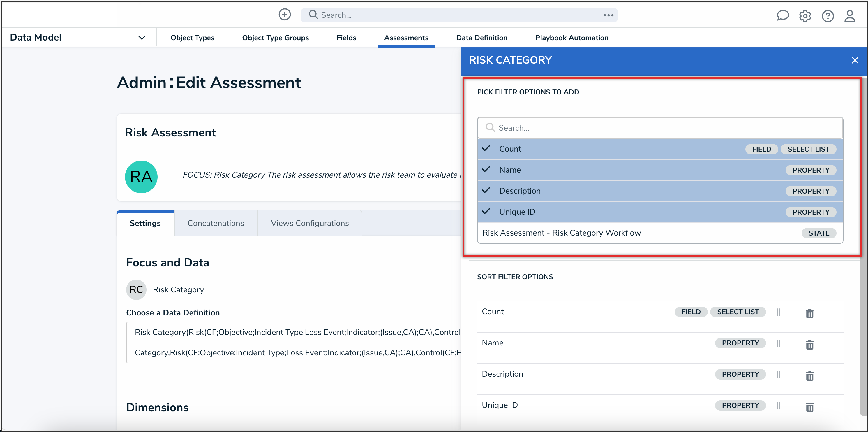
Task: Open the user profile icon
Action: (849, 16)
